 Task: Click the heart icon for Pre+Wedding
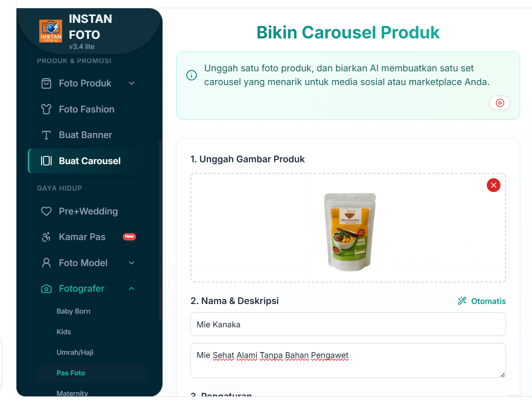tap(46, 211)
